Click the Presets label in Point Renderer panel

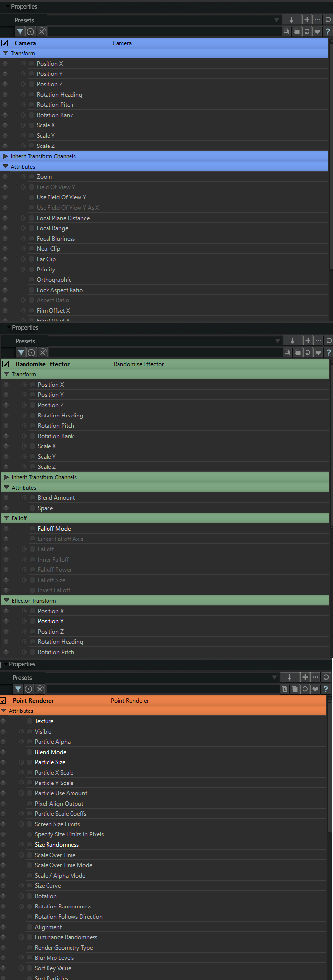23,678
